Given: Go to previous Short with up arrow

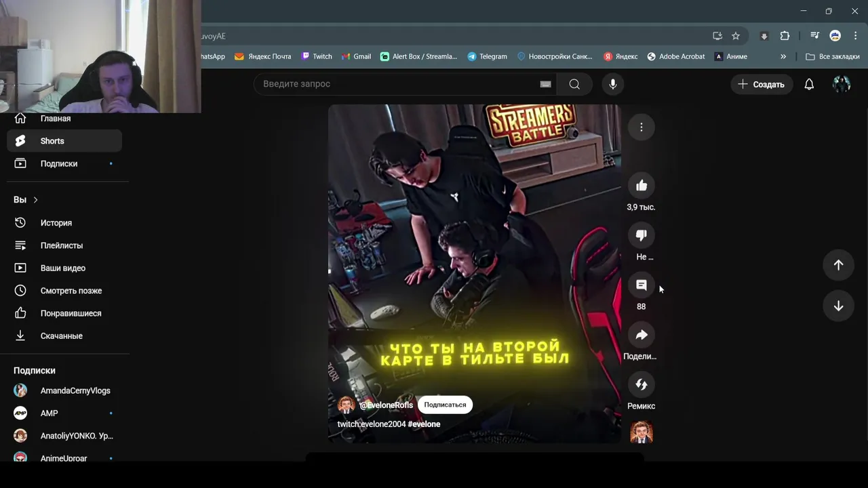Looking at the screenshot, I should tap(838, 265).
